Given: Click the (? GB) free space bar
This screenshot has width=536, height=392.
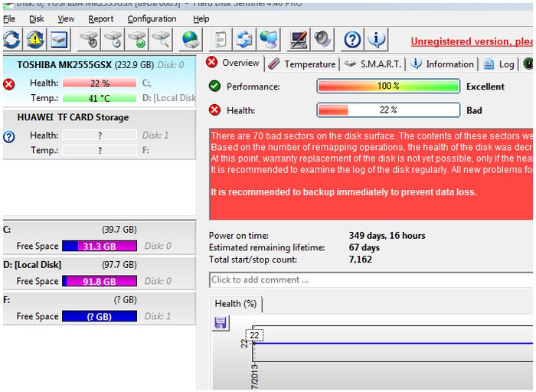Looking at the screenshot, I should [100, 316].
